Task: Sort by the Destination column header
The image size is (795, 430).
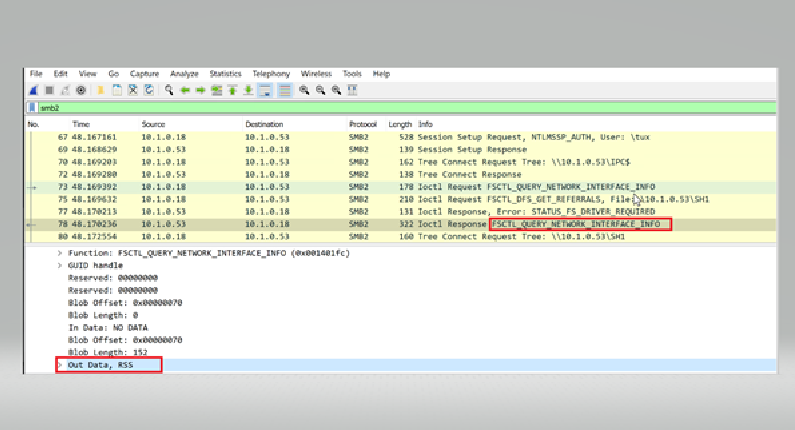Action: [x=264, y=124]
